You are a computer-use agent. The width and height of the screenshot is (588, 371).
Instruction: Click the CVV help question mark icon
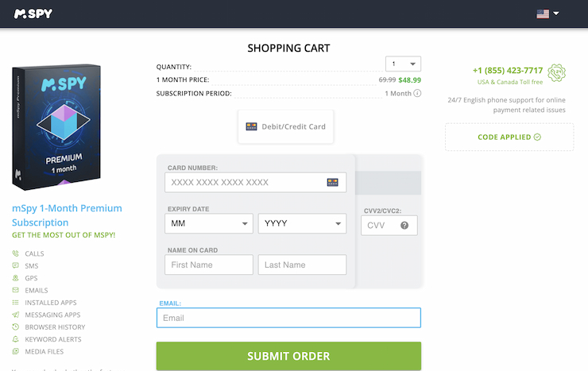tap(404, 226)
